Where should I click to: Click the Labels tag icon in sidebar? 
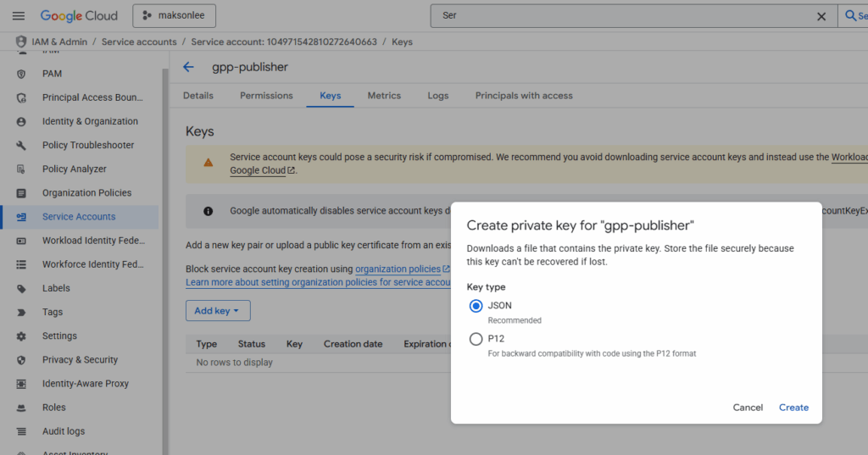22,288
